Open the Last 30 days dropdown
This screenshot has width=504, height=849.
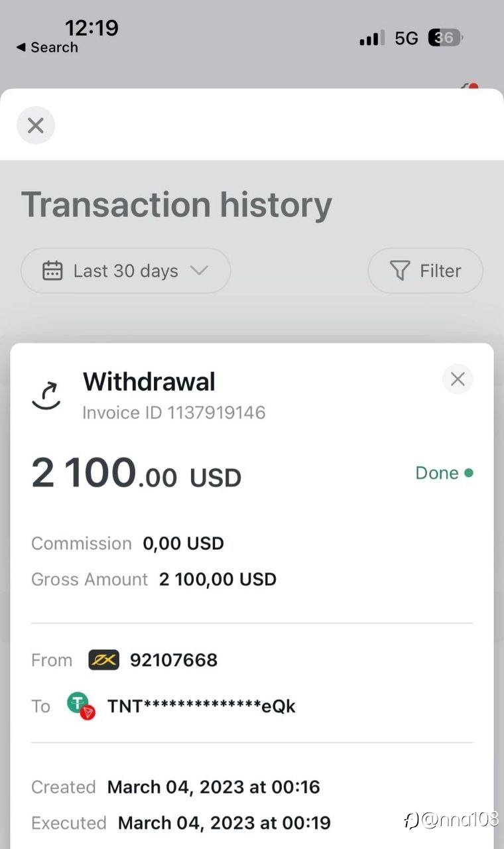125,271
